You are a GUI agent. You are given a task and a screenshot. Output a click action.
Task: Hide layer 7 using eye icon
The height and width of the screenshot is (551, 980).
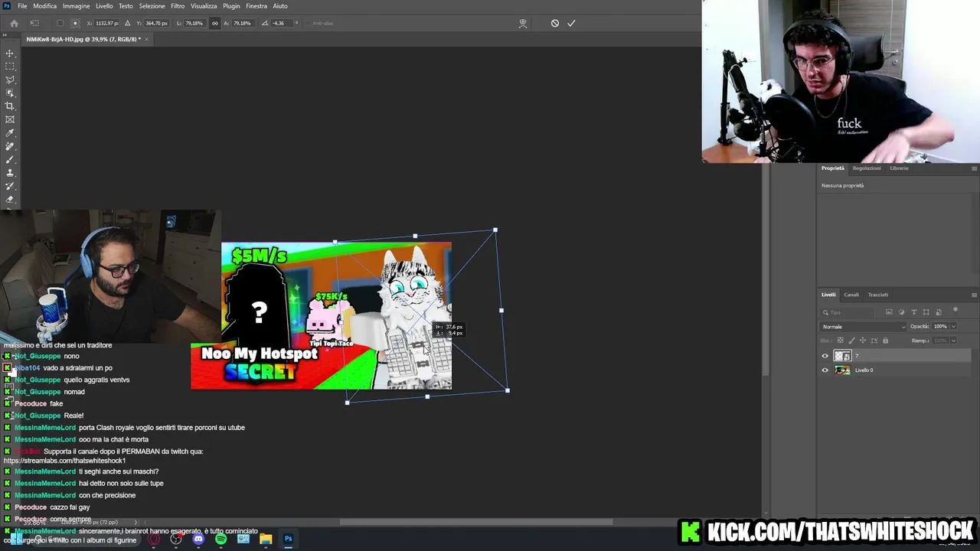825,356
